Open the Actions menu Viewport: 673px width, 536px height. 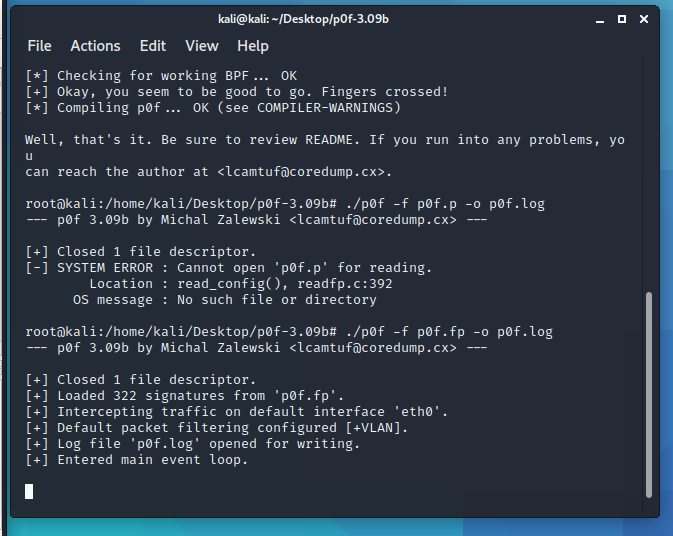coord(95,46)
